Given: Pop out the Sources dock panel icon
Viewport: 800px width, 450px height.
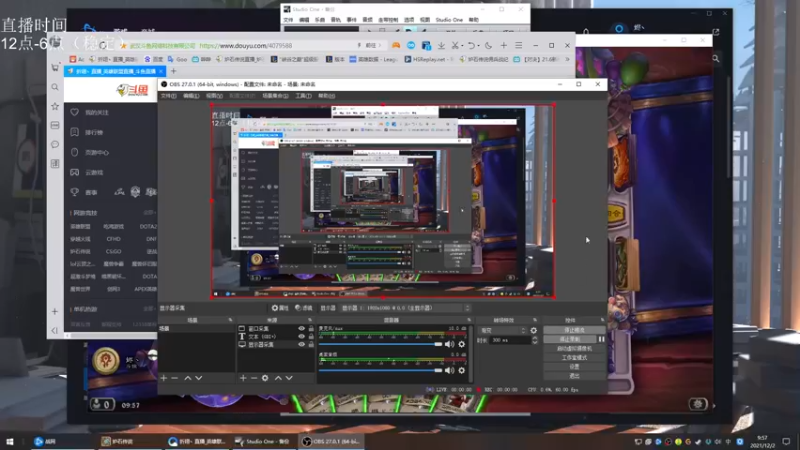Looking at the screenshot, I should point(310,320).
